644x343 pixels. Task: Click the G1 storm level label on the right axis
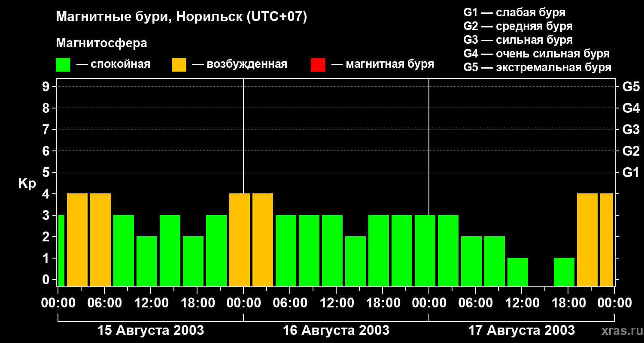(x=631, y=172)
